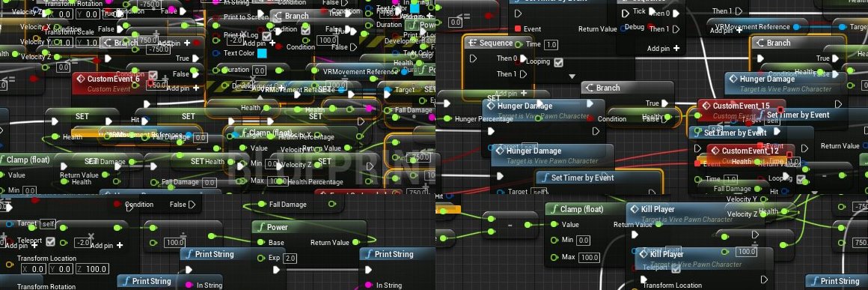Click red Event delegate pin above the Sequence node
Image resolution: width=868 pixels, height=290 pixels.
click(518, 28)
